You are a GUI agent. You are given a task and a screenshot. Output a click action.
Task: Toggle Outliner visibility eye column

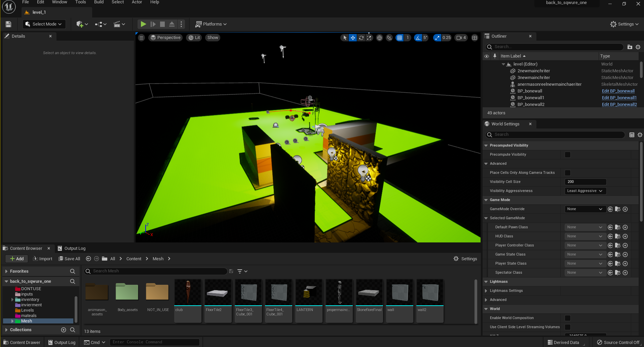[487, 56]
